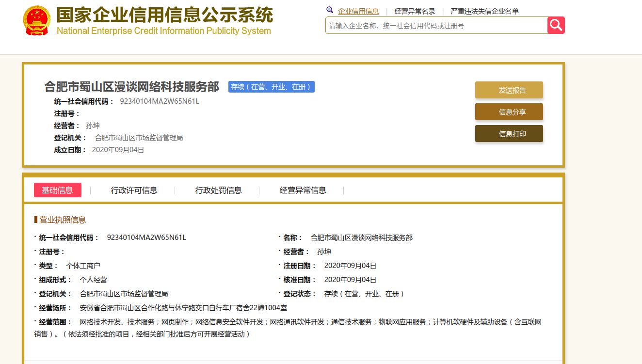
Task: Click the 核准日期 field label
Action: 300,280
